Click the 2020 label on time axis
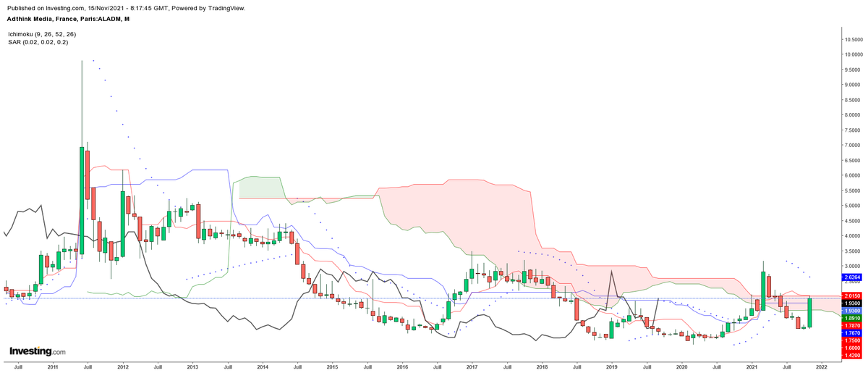 click(681, 368)
